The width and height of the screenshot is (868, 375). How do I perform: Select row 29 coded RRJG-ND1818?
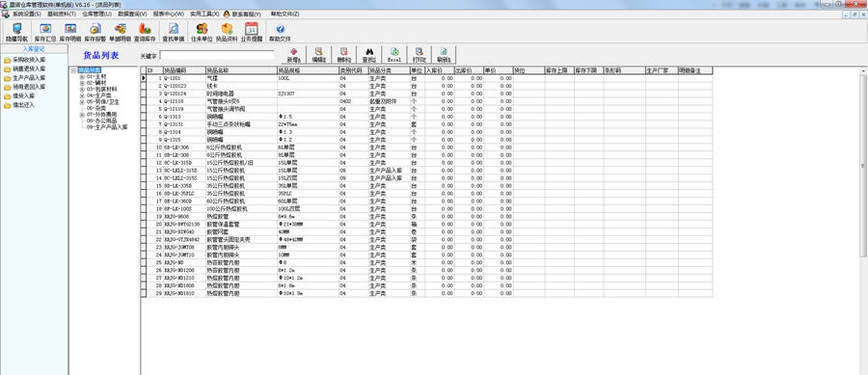pyautogui.click(x=426, y=294)
